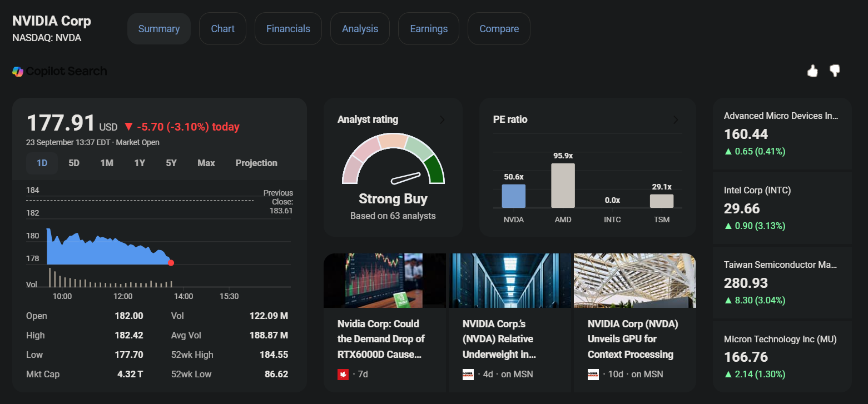868x404 pixels.
Task: Switch to the Chart tab
Action: [223, 29]
